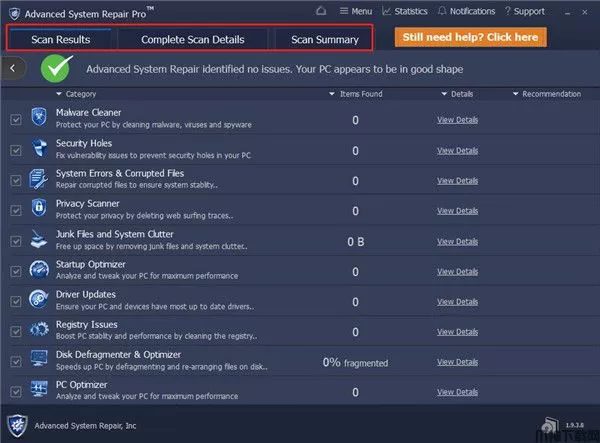Toggle the Junk Files and System Clutter checkbox
This screenshot has height=443, width=600.
16,241
